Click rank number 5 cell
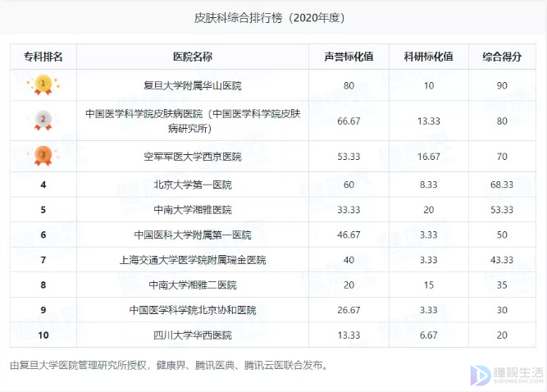This screenshot has width=547, height=392. 43,210
